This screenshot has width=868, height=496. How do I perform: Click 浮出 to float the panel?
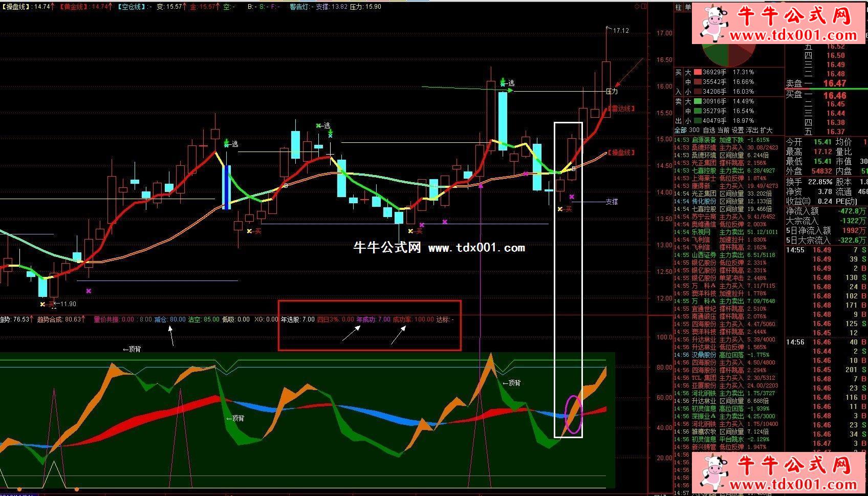tap(752, 131)
